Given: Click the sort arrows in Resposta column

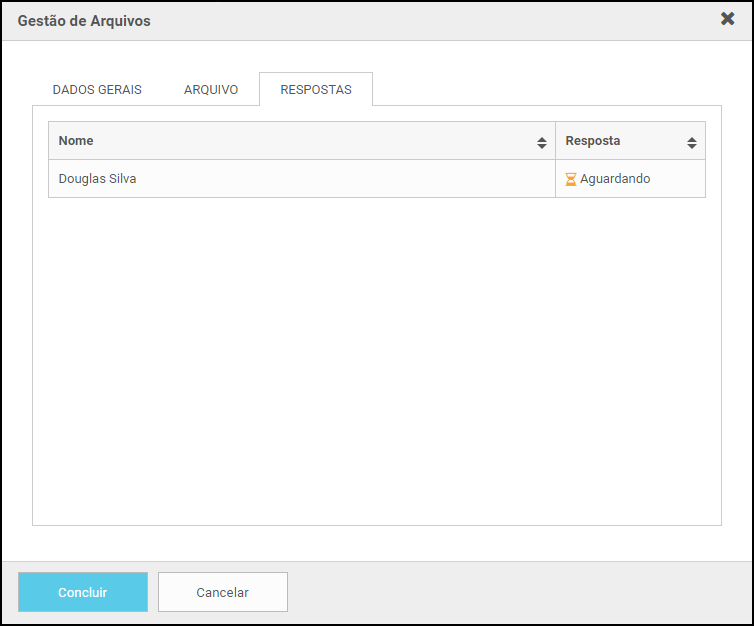Looking at the screenshot, I should click(x=692, y=143).
